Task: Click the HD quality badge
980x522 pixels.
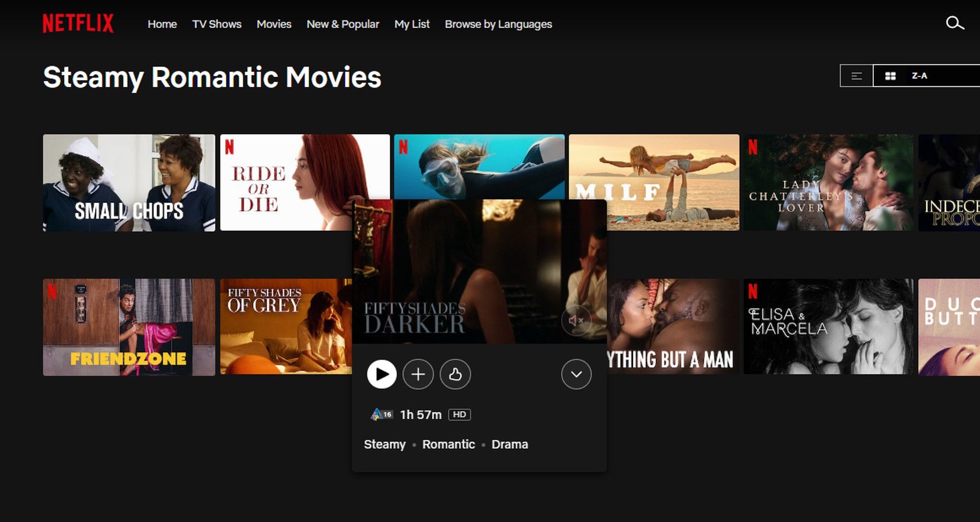Action: tap(460, 415)
